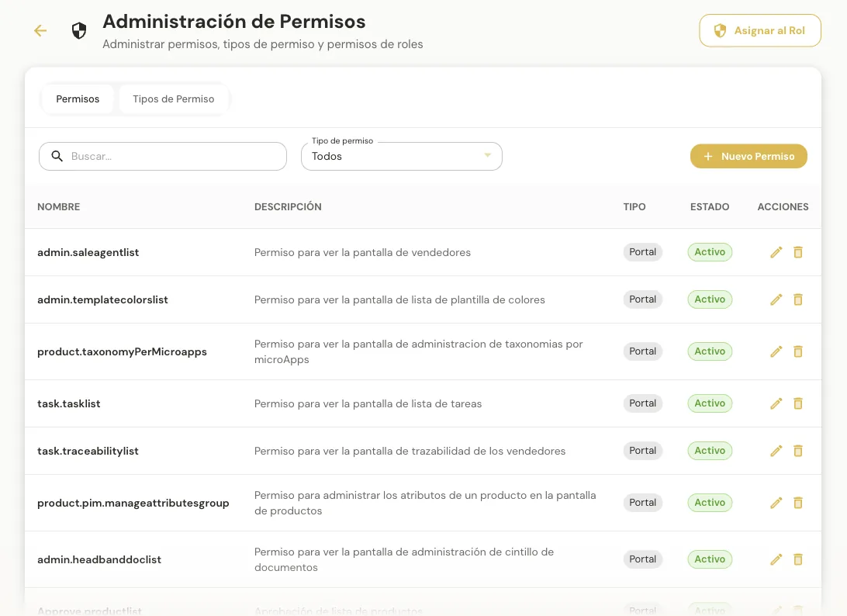Click the TIPO column header
The image size is (847, 616).
[x=634, y=207]
